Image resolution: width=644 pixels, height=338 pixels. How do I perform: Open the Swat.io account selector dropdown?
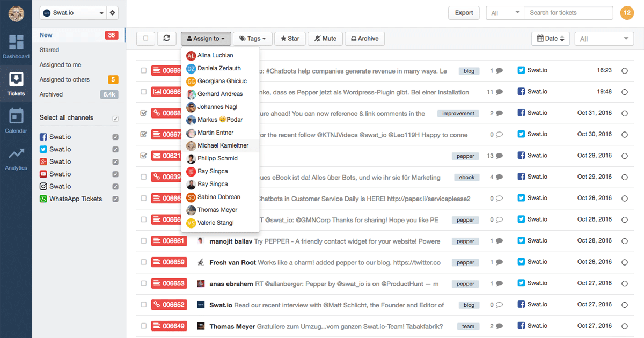pyautogui.click(x=73, y=13)
